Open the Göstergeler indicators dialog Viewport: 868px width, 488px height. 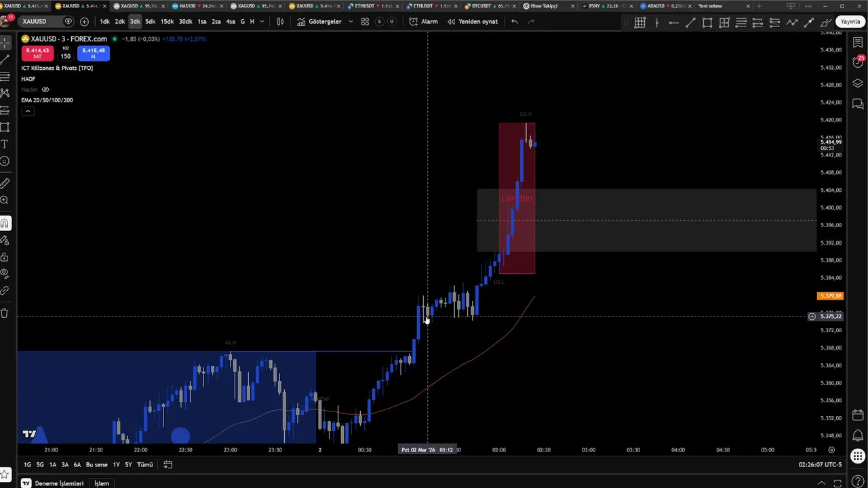tap(319, 22)
